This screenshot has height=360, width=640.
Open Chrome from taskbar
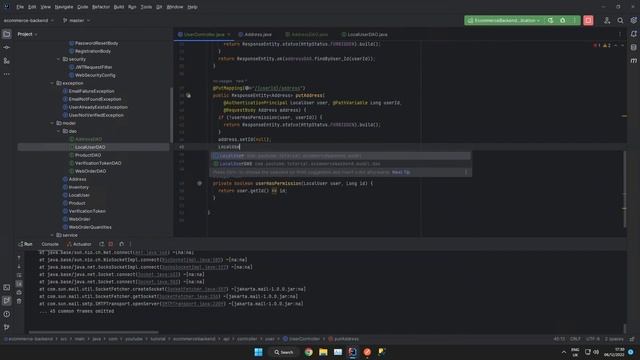point(309,352)
